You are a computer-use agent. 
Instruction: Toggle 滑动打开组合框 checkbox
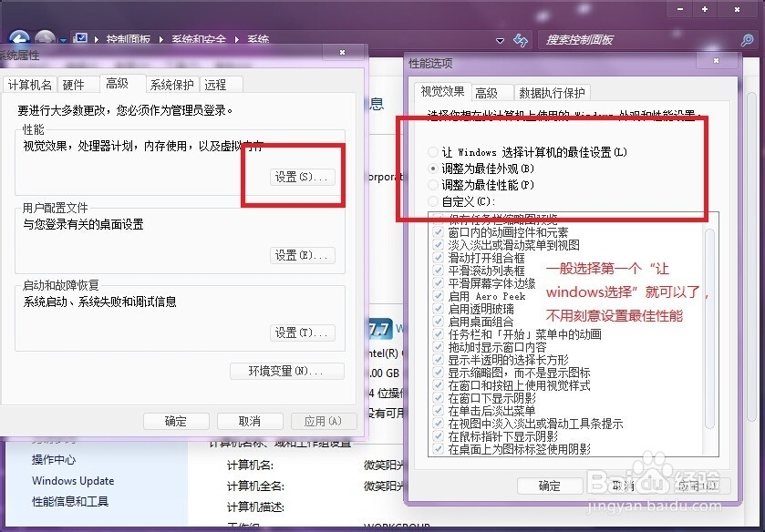coord(438,258)
